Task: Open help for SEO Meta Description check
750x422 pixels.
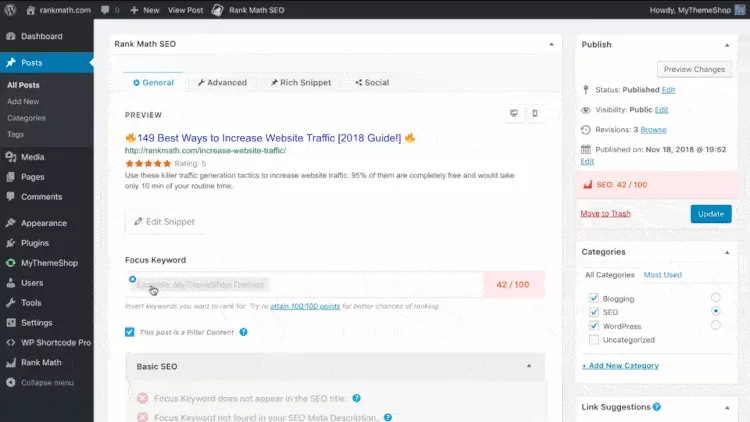Action: pos(388,417)
